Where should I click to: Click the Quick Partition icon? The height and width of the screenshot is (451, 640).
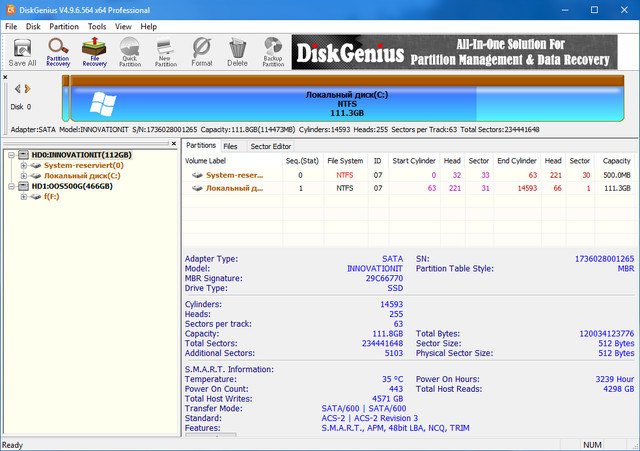click(130, 51)
